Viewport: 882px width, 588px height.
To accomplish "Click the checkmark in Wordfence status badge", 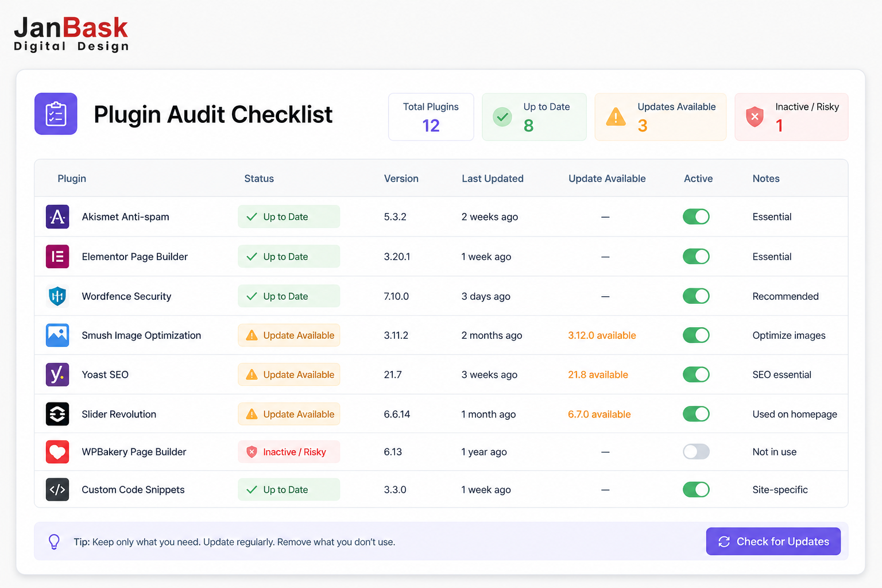I will (252, 296).
